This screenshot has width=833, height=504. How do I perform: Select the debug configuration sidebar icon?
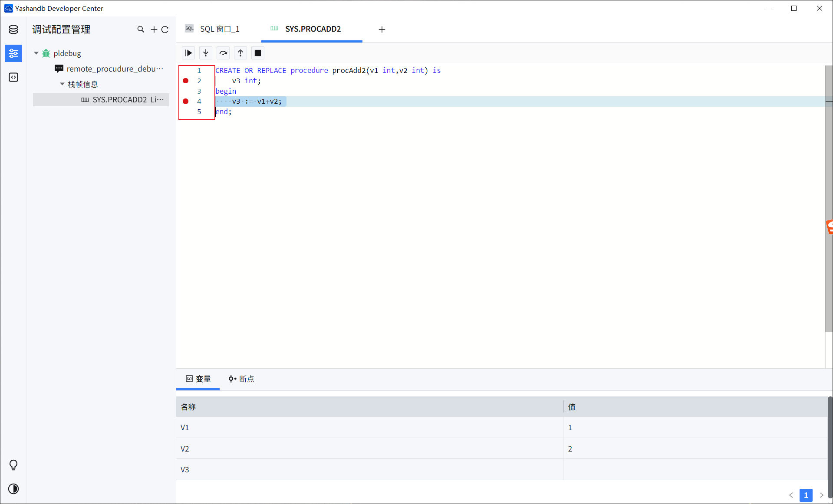click(x=13, y=53)
